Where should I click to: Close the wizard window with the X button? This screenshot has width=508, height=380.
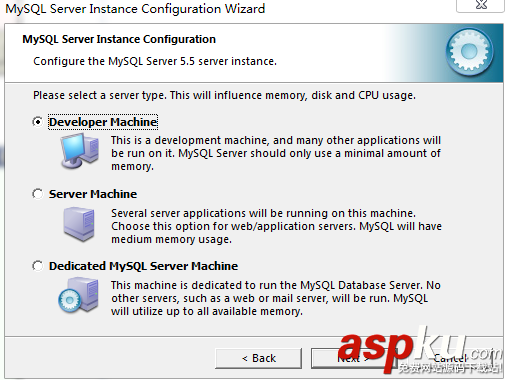point(481,5)
